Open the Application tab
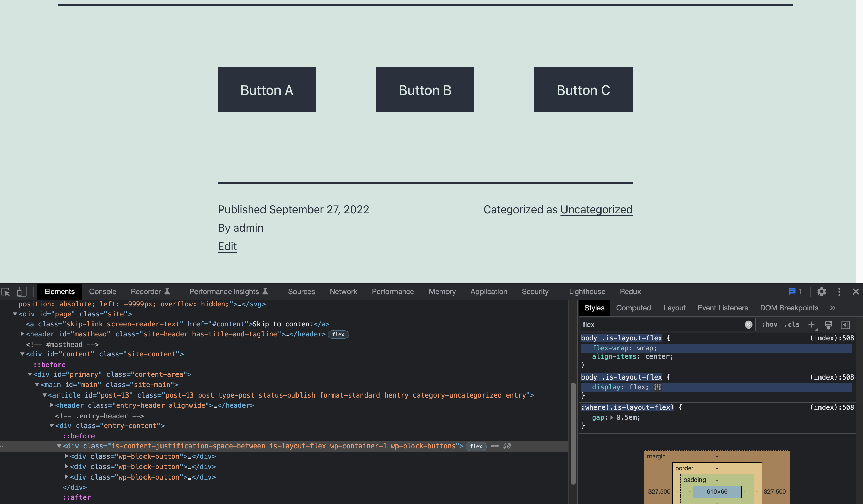 [488, 292]
